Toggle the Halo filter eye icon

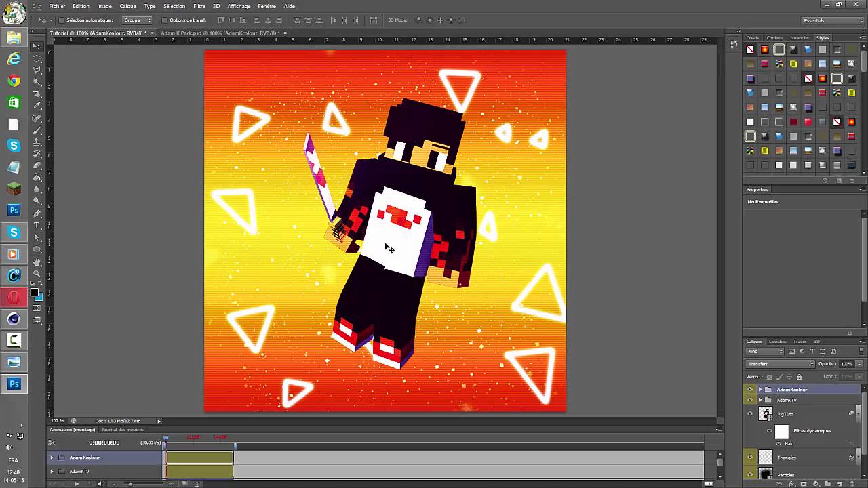[778, 443]
